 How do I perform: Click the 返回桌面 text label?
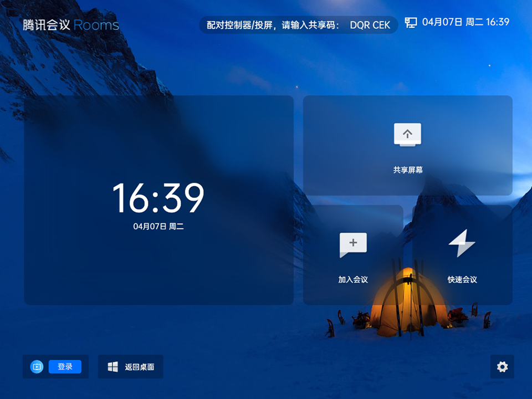coord(140,367)
